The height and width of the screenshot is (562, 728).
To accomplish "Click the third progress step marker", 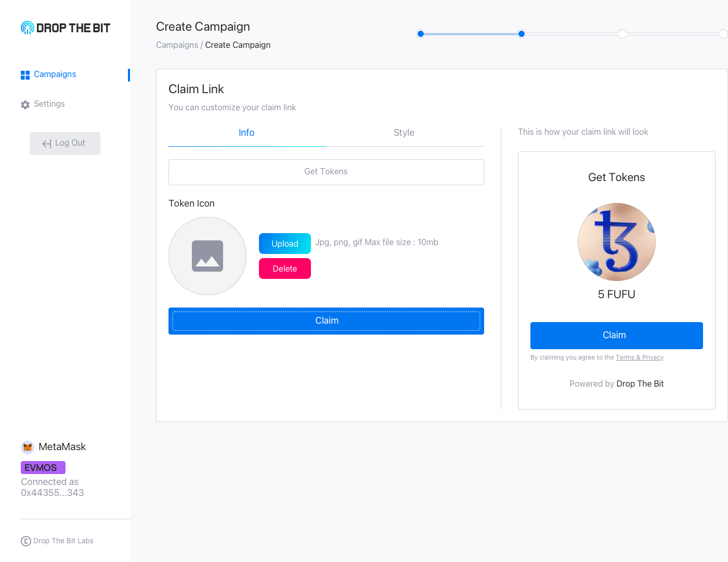I will (622, 34).
